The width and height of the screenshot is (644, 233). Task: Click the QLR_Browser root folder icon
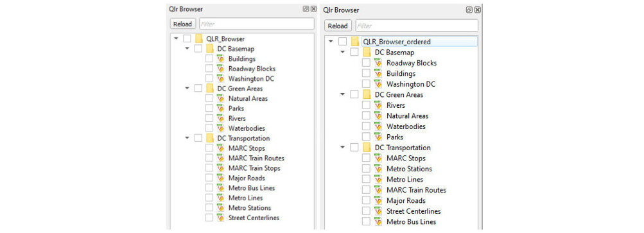coord(199,39)
